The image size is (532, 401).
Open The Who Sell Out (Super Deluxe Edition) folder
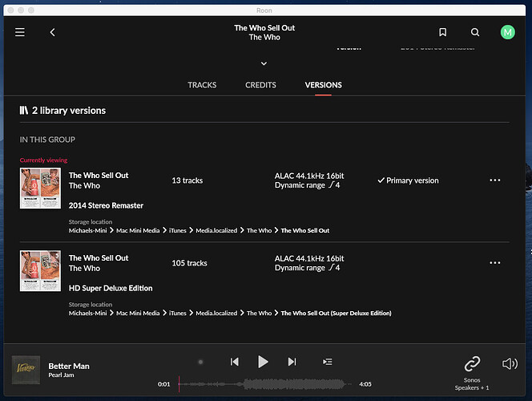pyautogui.click(x=336, y=313)
